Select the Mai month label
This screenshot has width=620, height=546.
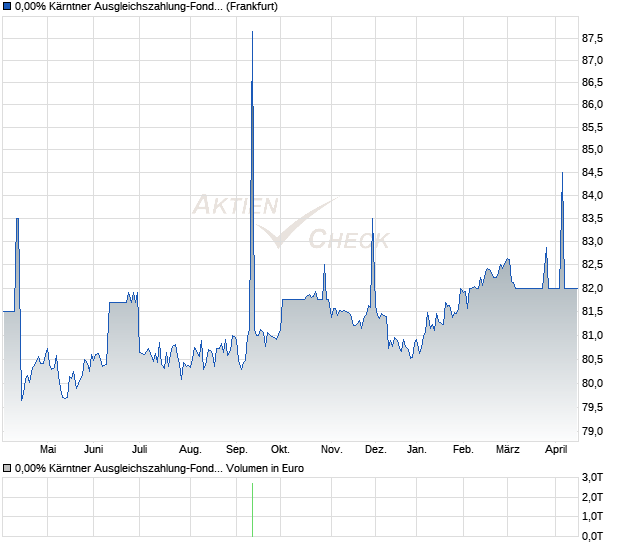coord(47,449)
